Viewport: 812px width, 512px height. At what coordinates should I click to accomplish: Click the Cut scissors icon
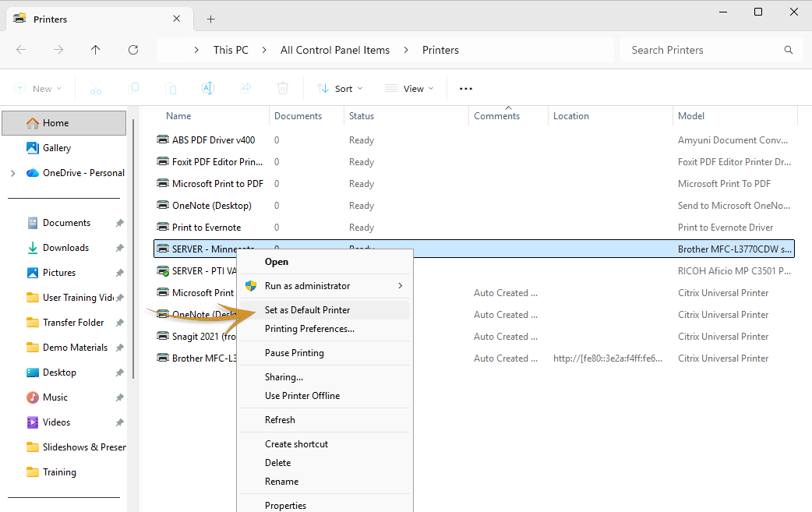pyautogui.click(x=96, y=89)
